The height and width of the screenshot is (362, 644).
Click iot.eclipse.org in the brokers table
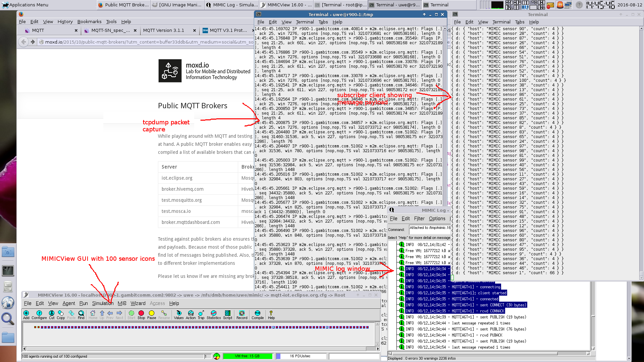tap(177, 178)
